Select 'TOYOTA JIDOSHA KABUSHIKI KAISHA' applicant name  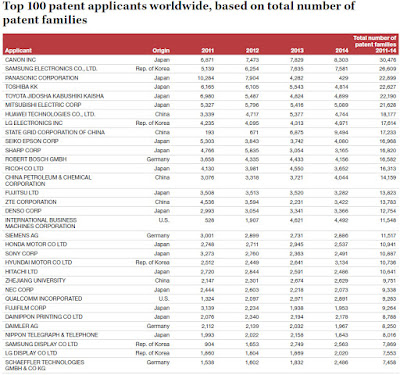pyautogui.click(x=54, y=96)
